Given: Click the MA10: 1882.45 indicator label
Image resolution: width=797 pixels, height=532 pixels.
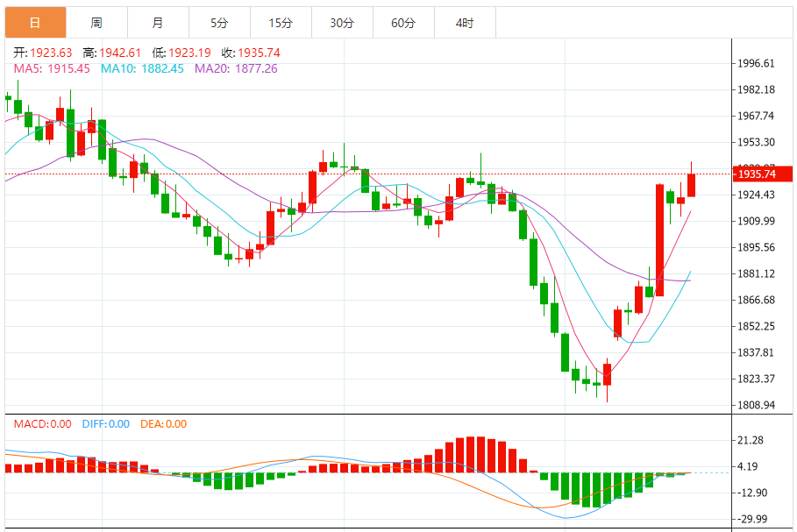Looking at the screenshot, I should point(142,68).
